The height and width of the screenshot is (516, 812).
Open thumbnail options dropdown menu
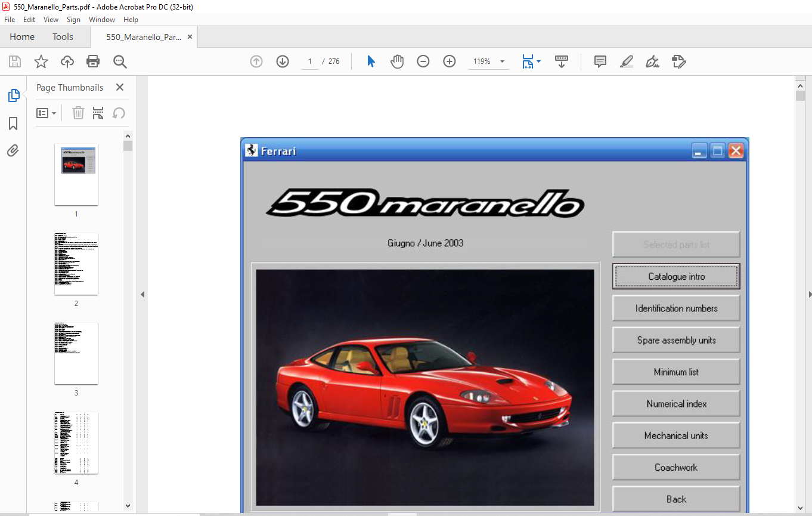(47, 113)
